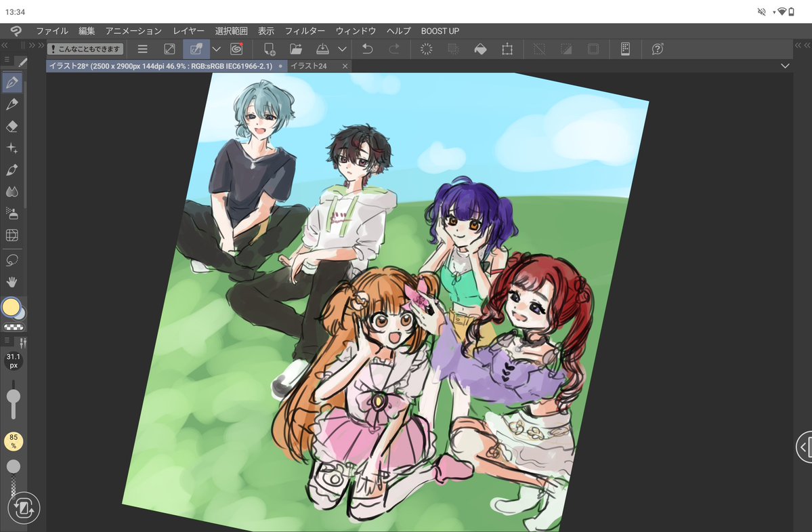812x532 pixels.
Task: Collapse the left palette dock double arrows
Action: point(5,45)
